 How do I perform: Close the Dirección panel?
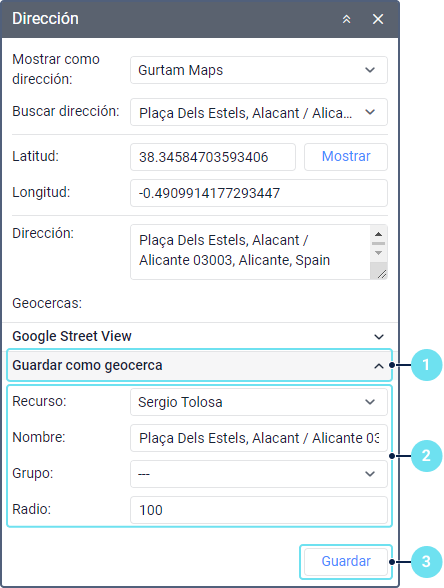click(x=378, y=19)
